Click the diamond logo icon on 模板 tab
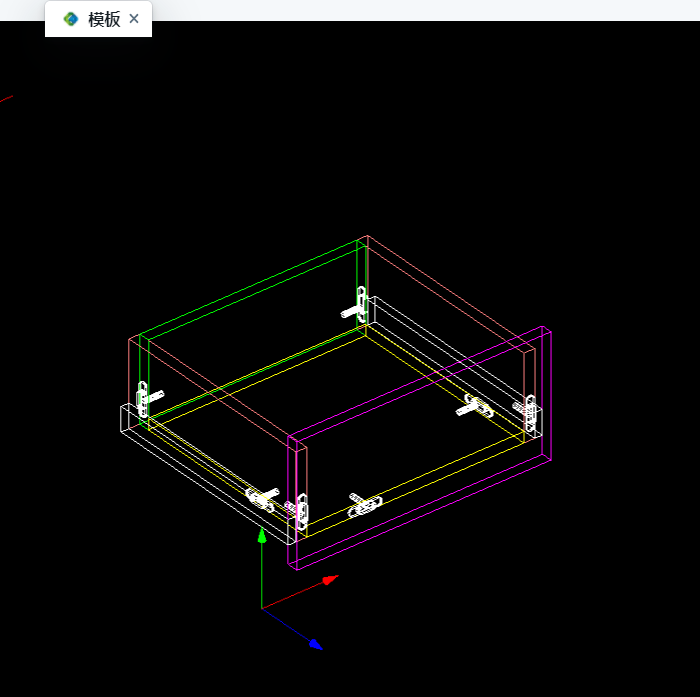Viewport: 700px width, 697px height. point(70,19)
